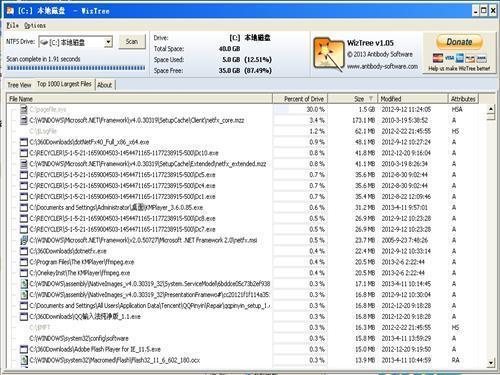
Task: Click netfx.msi installer icon
Action: pos(24,240)
